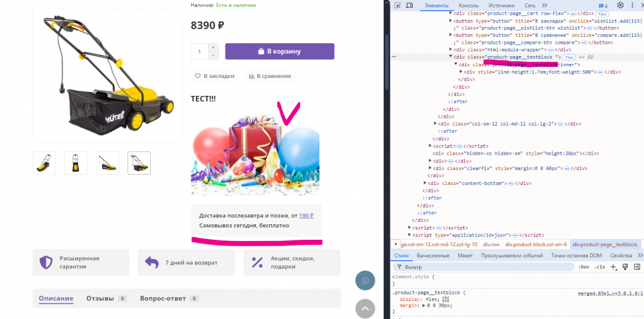The height and width of the screenshot is (319, 644).
Task: Click the heart icon В закладки
Action: pyautogui.click(x=198, y=76)
